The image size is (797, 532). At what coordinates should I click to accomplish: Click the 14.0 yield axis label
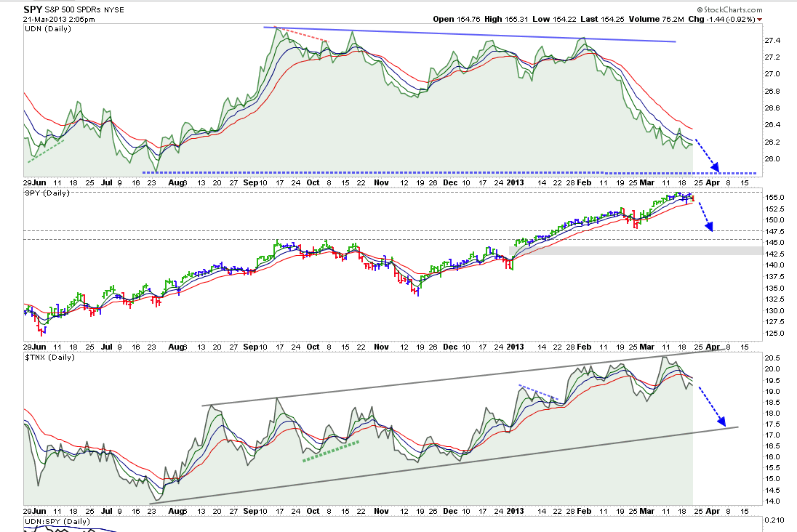click(772, 501)
